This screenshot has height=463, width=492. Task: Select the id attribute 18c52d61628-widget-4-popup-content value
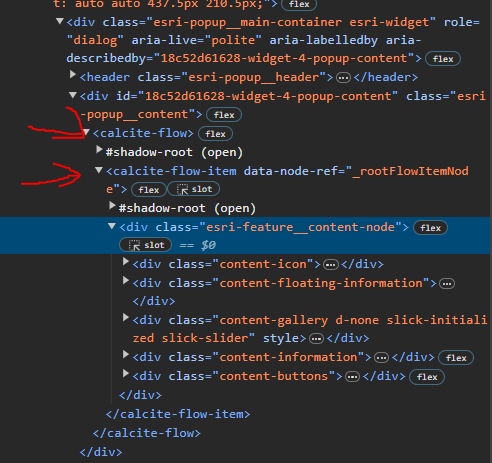268,96
